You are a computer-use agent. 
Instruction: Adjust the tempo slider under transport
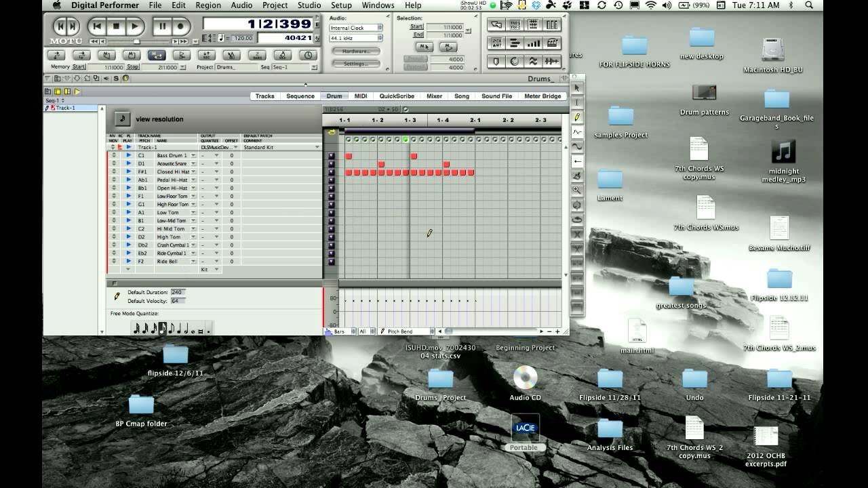(136, 41)
